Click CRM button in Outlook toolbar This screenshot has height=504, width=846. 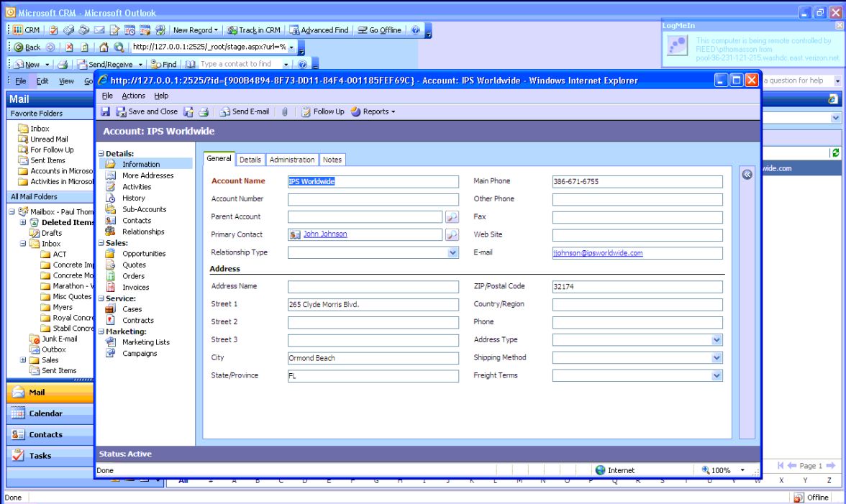click(x=27, y=30)
